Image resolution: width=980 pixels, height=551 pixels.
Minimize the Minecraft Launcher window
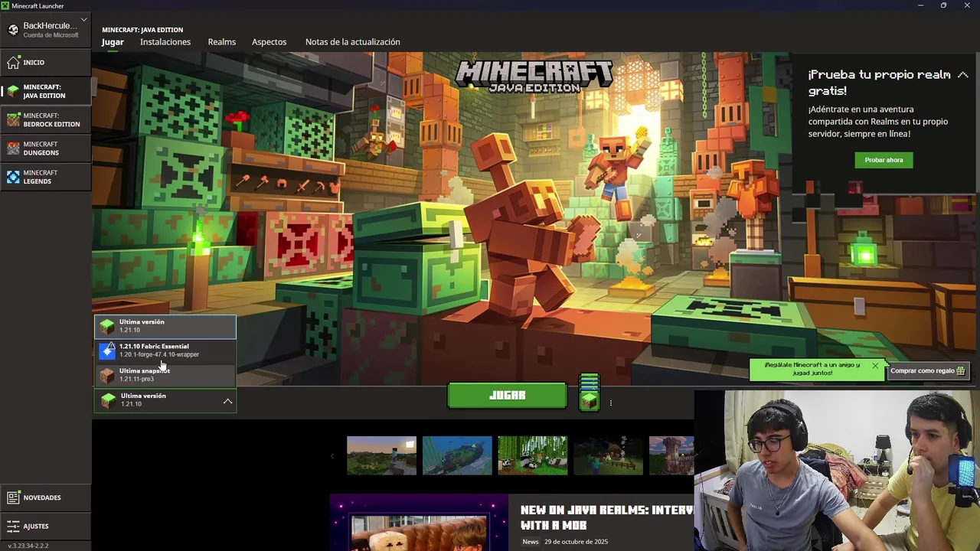click(920, 5)
